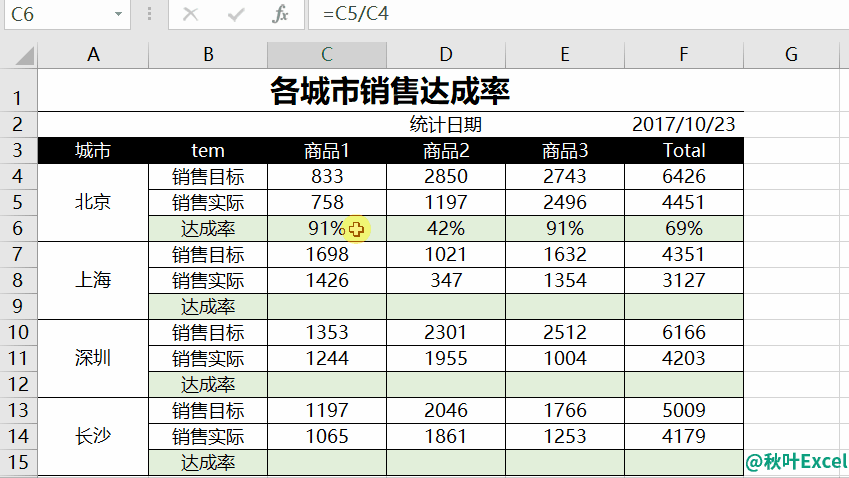Click empty 达成率 cell F12 for 深圳
The width and height of the screenshot is (849, 478).
tap(684, 384)
